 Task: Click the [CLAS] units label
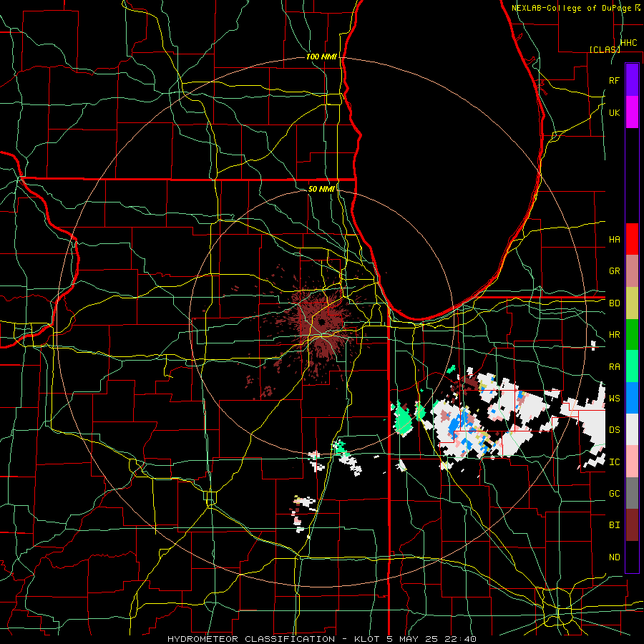tap(605, 49)
